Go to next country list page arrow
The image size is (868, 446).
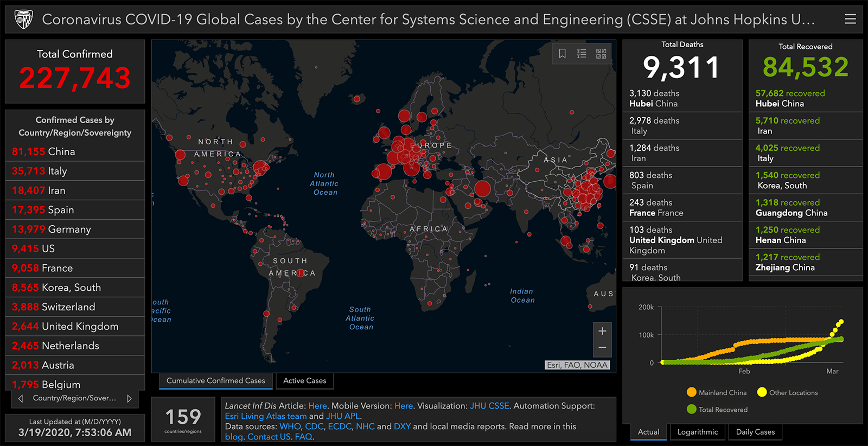point(129,398)
